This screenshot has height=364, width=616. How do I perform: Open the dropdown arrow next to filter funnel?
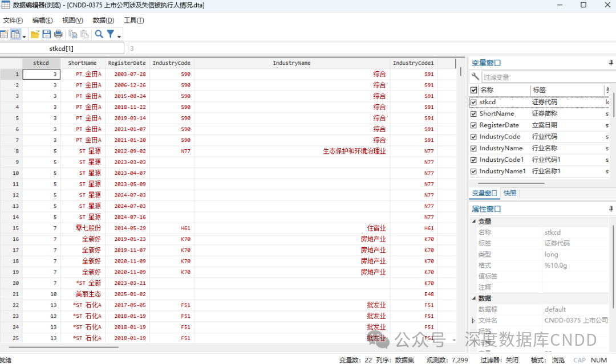119,36
